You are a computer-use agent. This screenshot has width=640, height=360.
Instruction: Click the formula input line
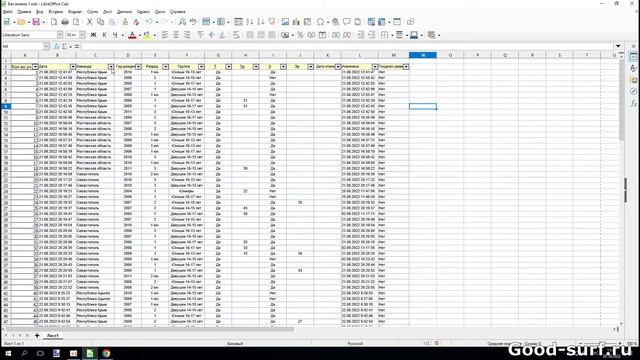coord(347,47)
